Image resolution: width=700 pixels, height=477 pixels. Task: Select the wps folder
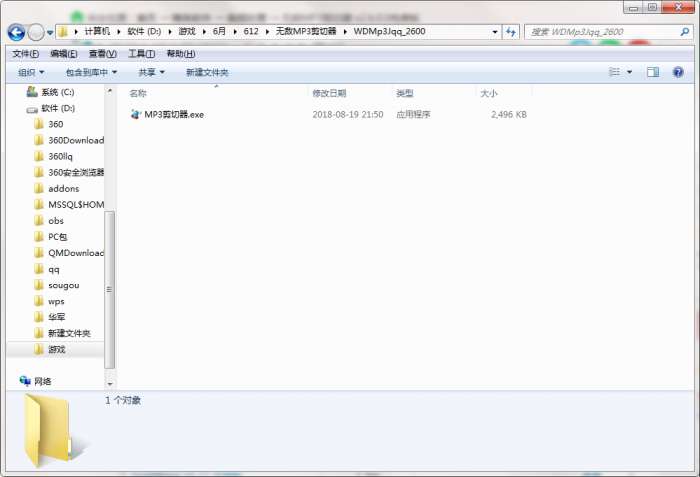(50, 301)
